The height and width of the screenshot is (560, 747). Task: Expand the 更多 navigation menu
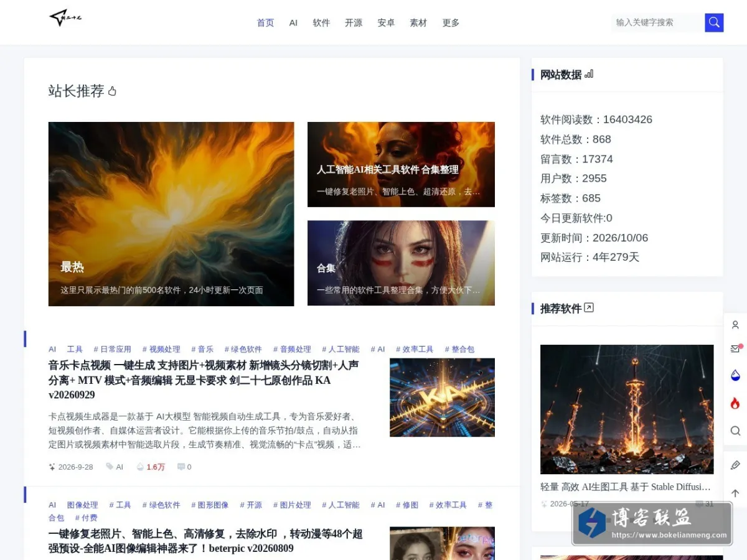click(x=451, y=22)
